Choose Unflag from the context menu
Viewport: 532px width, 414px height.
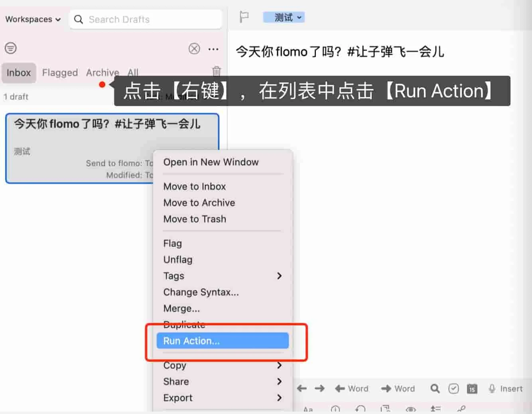[223, 260]
